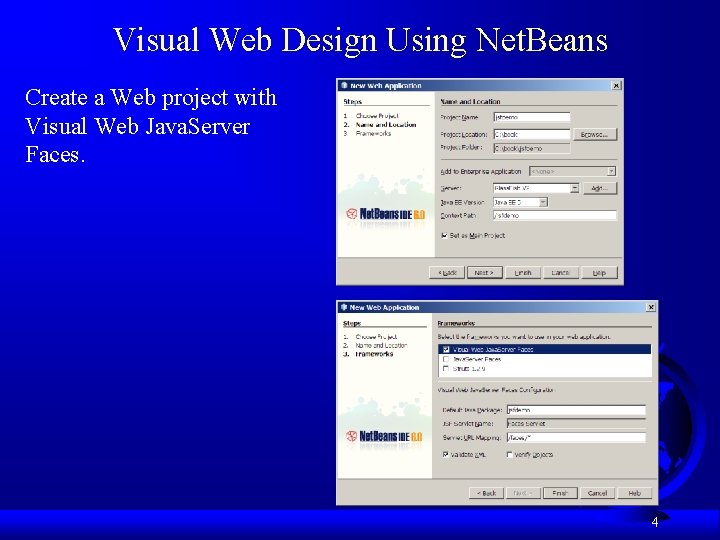Image resolution: width=720 pixels, height=540 pixels.
Task: Click Finish button in bottom dialog
Action: [x=560, y=493]
